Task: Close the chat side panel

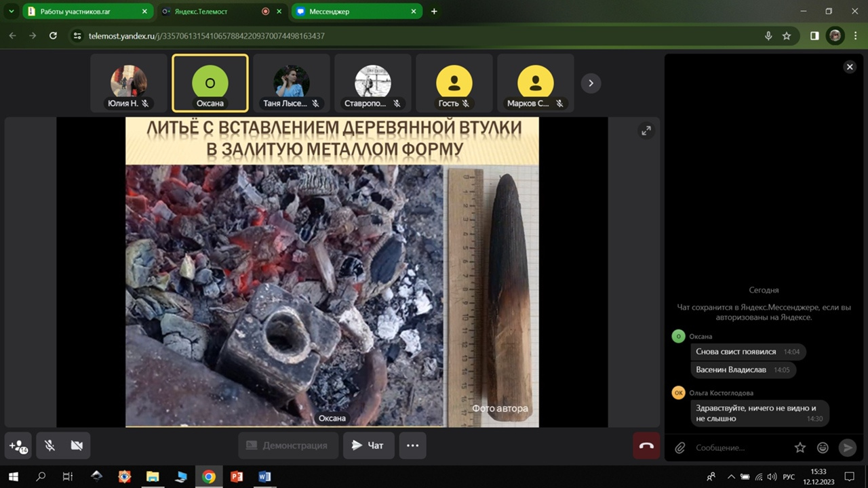Action: [849, 66]
